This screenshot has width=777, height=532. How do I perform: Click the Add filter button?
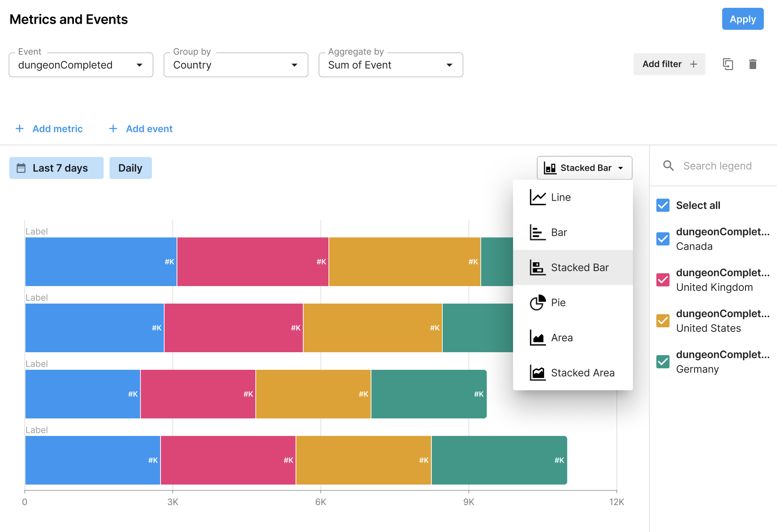(x=669, y=64)
